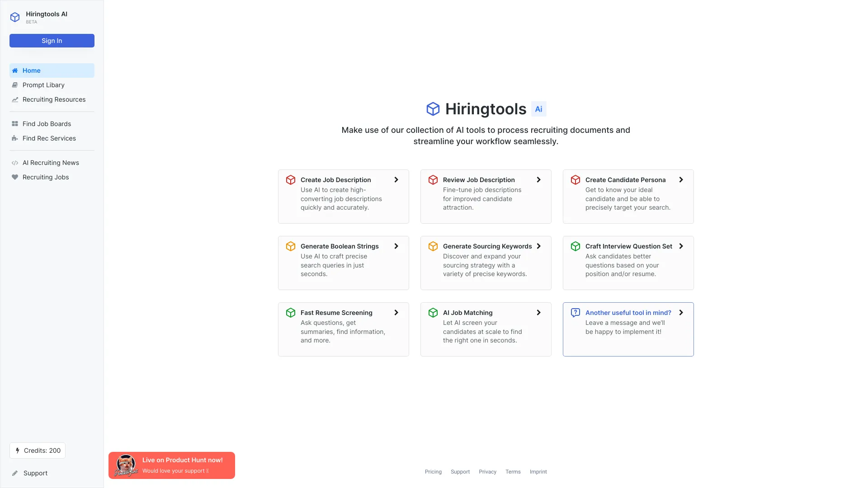Click the Live on Product Hunt banner
Image resolution: width=868 pixels, height=488 pixels.
pyautogui.click(x=171, y=465)
